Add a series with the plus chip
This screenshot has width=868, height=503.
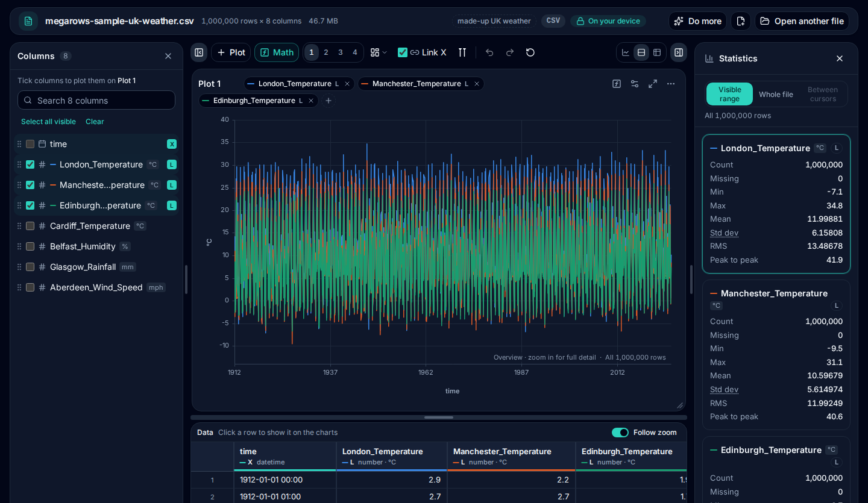pyautogui.click(x=329, y=101)
